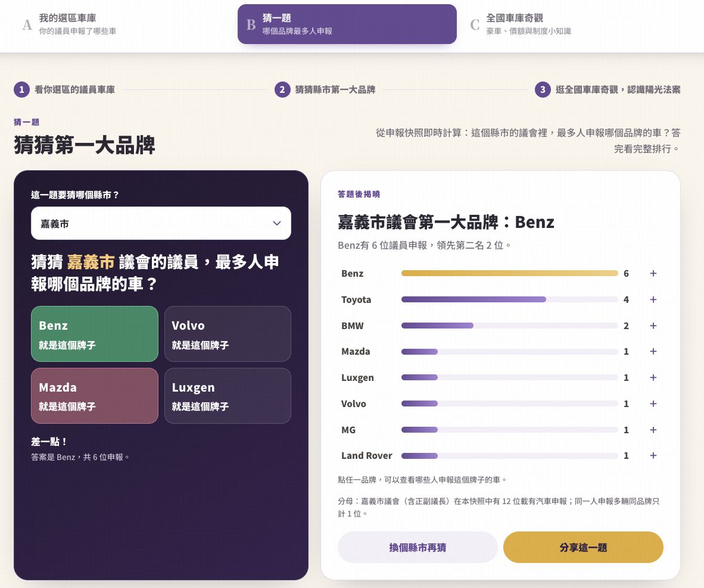Click the text 答案是 Benz，共 6 位申報。
This screenshot has height=588, width=704.
tap(80, 457)
